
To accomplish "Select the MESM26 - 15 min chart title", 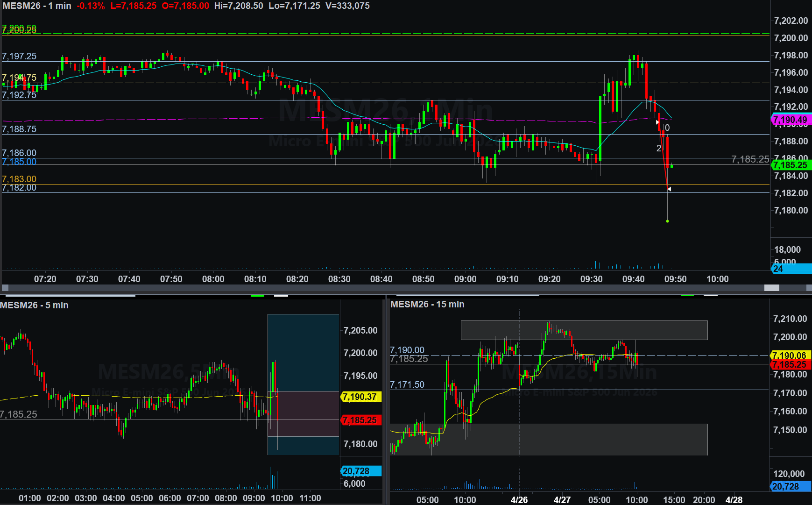I will 427,304.
